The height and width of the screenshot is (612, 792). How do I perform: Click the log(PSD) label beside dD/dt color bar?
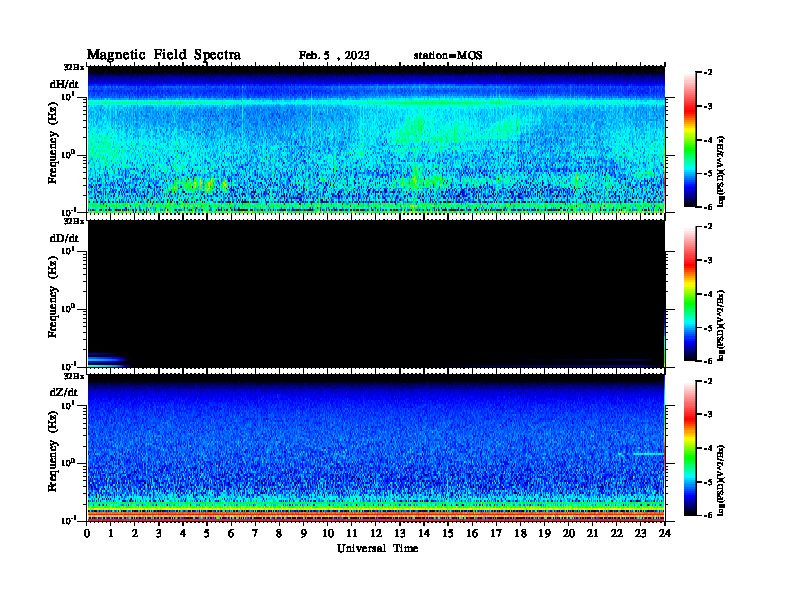pos(721,326)
